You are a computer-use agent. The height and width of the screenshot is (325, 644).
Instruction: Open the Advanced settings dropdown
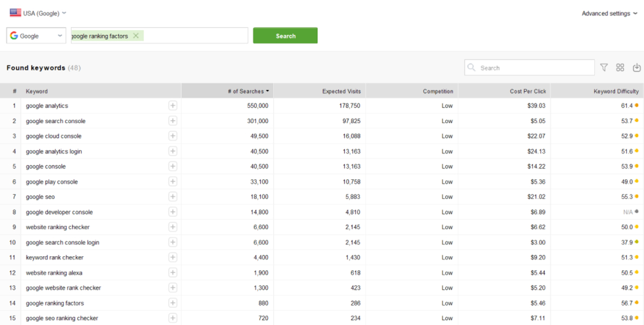[609, 14]
